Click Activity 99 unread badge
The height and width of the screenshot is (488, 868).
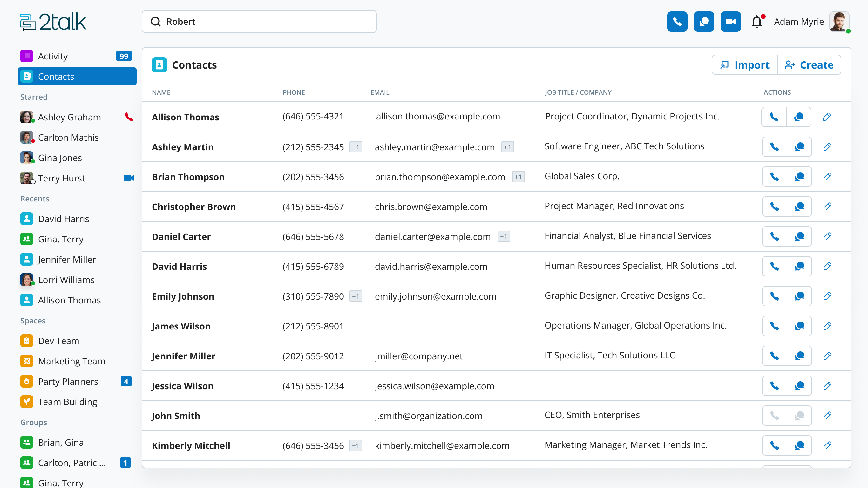[124, 56]
